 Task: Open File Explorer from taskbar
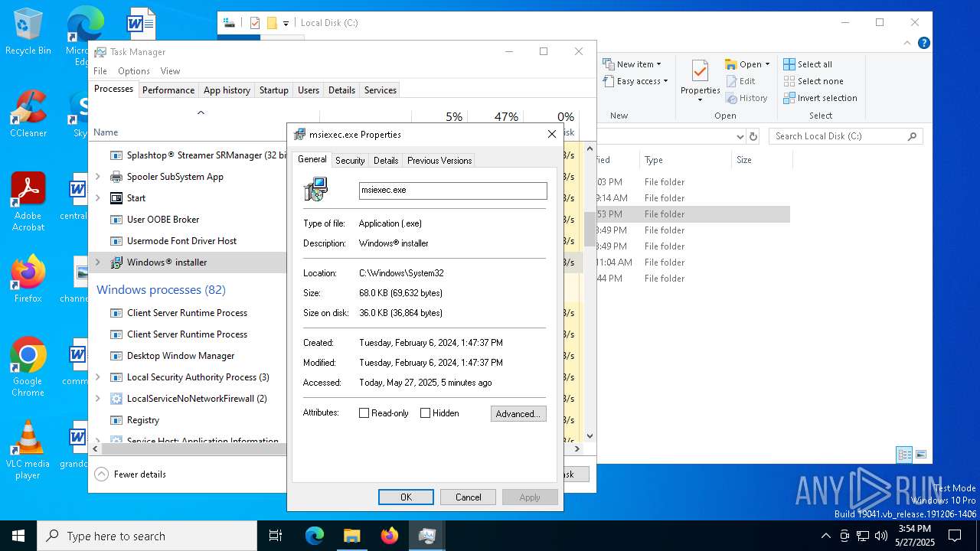[x=351, y=536]
